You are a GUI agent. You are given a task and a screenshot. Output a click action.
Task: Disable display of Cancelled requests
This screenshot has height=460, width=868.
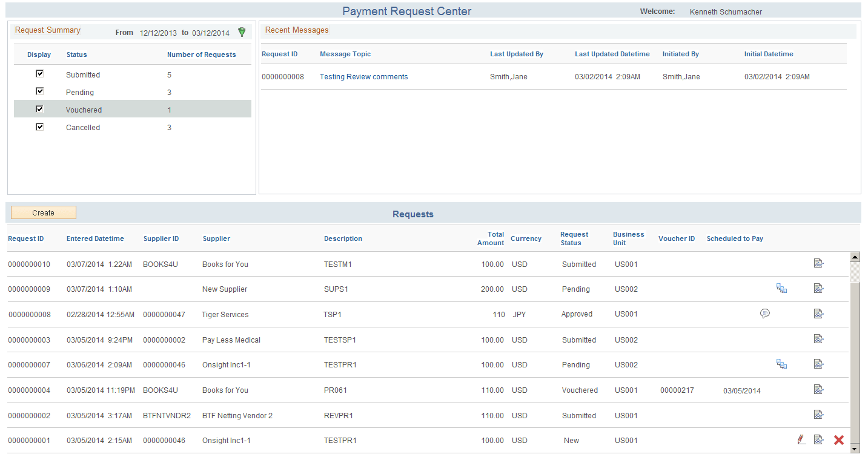pos(39,126)
